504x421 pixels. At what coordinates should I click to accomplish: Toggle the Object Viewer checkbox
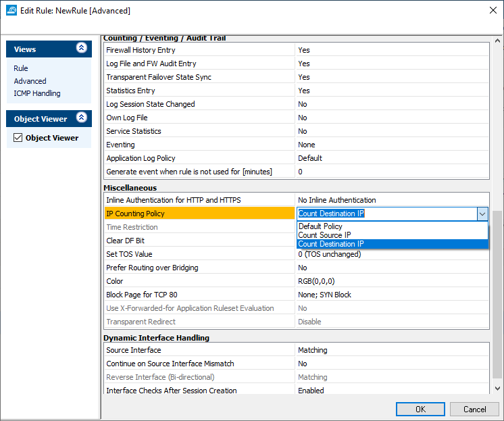(18, 138)
